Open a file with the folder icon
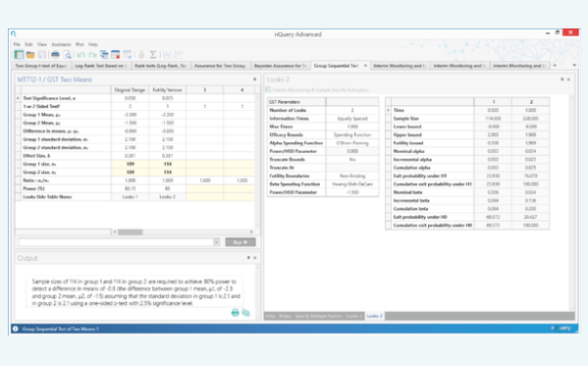The height and width of the screenshot is (366, 588). [30, 55]
